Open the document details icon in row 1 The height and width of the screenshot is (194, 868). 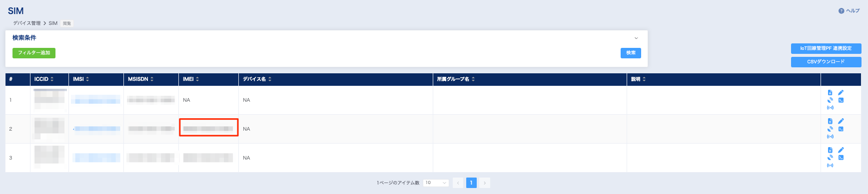pyautogui.click(x=830, y=93)
